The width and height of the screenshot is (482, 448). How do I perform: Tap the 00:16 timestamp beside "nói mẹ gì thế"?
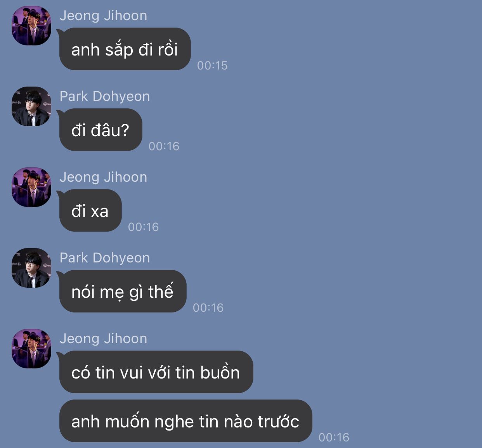coord(208,307)
